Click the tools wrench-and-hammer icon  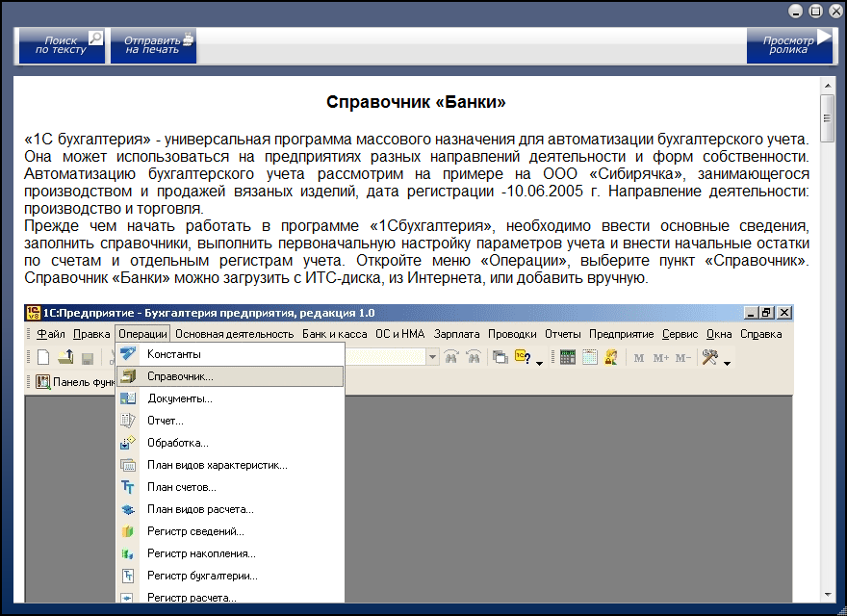[x=710, y=357]
